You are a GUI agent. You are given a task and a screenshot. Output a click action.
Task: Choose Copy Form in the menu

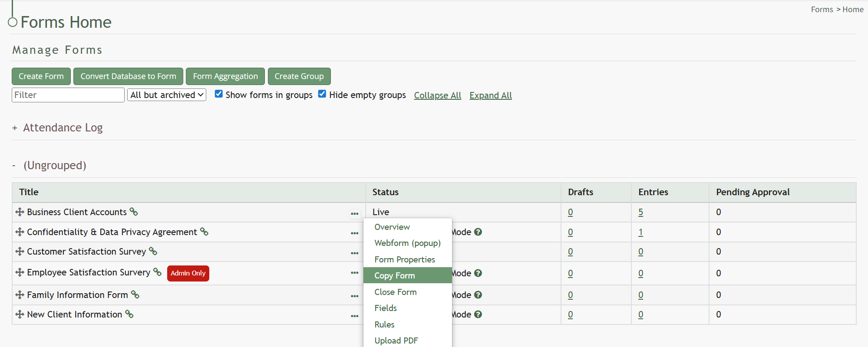(408, 275)
